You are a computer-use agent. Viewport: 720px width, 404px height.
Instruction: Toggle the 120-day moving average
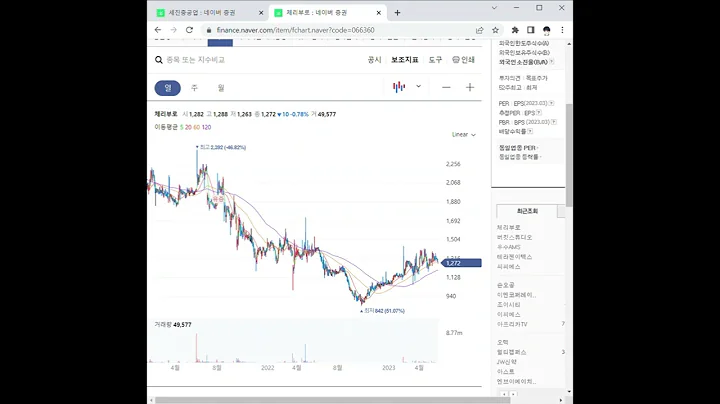(206, 127)
